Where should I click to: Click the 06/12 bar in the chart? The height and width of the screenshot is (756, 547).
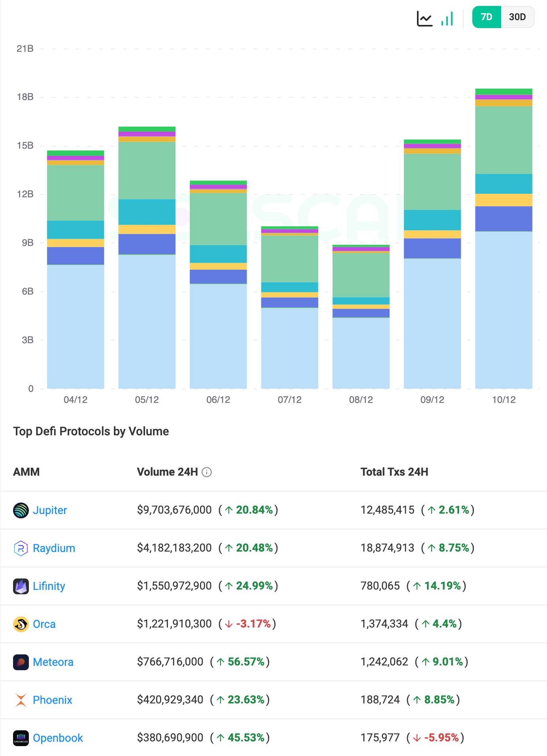(218, 285)
